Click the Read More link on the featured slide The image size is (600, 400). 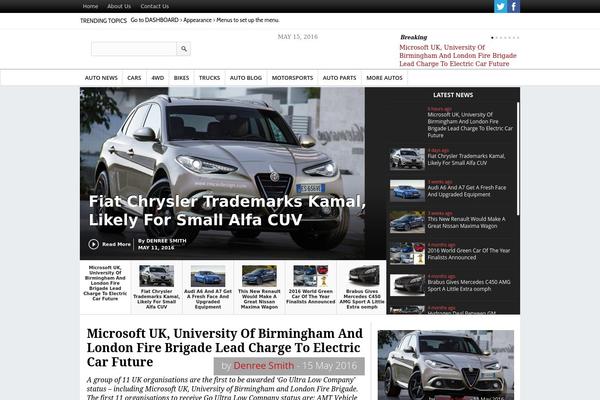pyautogui.click(x=116, y=244)
